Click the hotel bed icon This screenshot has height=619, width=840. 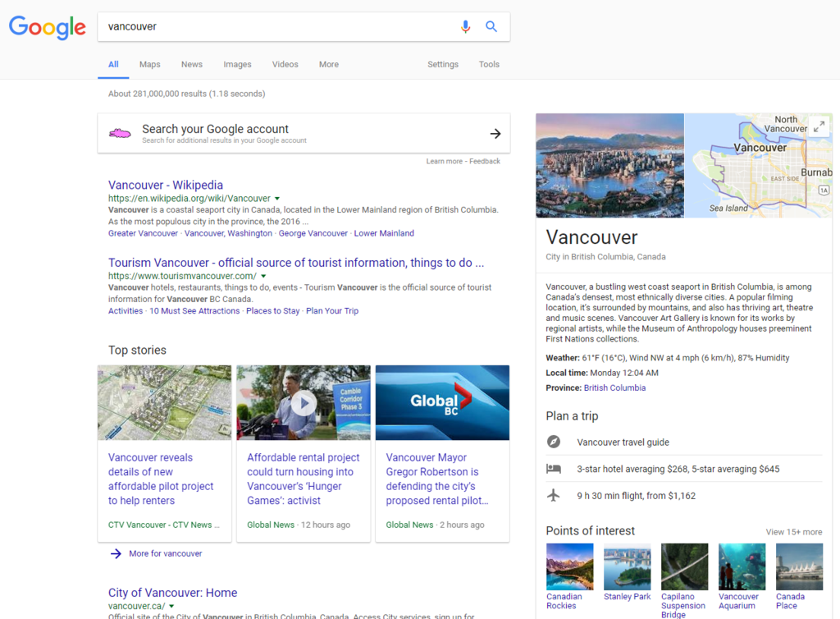[554, 469]
